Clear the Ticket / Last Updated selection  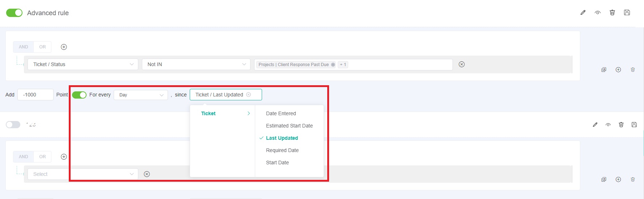(x=248, y=95)
